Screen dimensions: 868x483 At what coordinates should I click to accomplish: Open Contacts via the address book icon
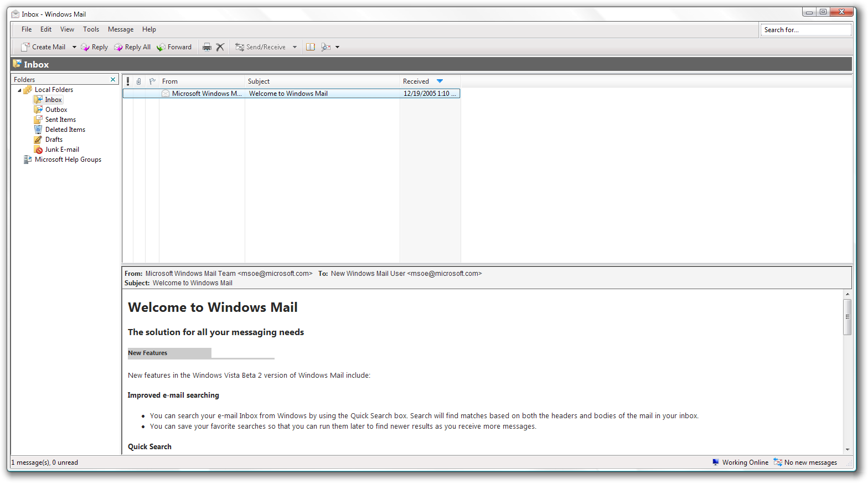pos(311,47)
